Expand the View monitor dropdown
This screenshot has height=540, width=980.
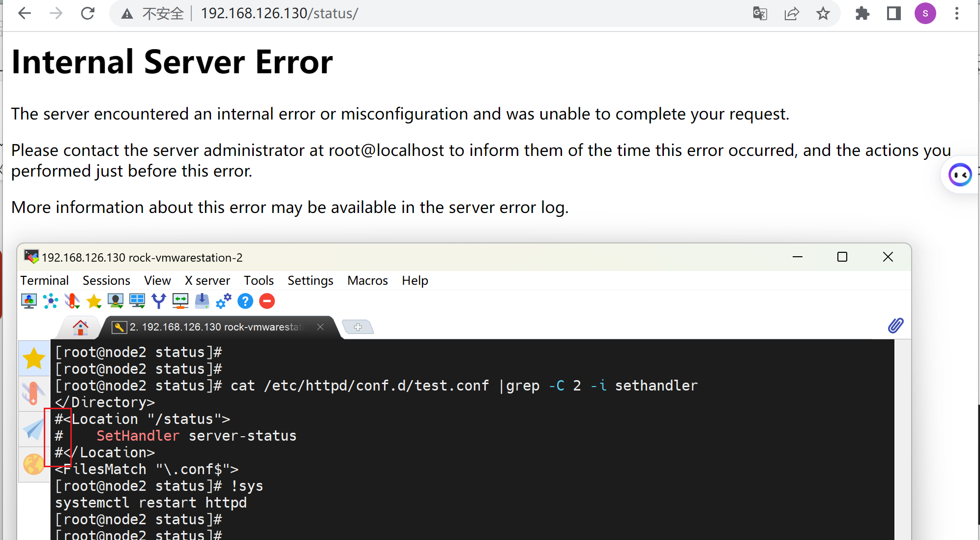[116, 301]
